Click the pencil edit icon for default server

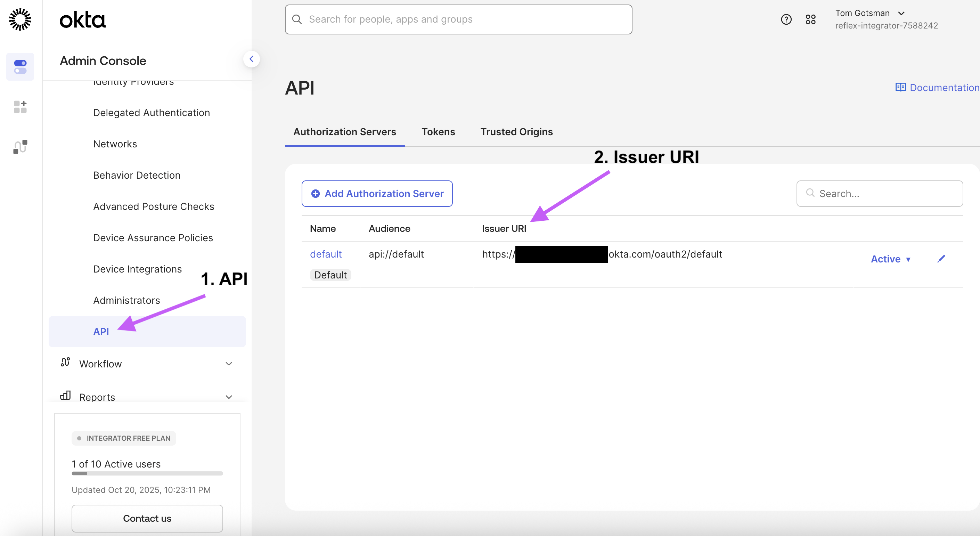(941, 259)
